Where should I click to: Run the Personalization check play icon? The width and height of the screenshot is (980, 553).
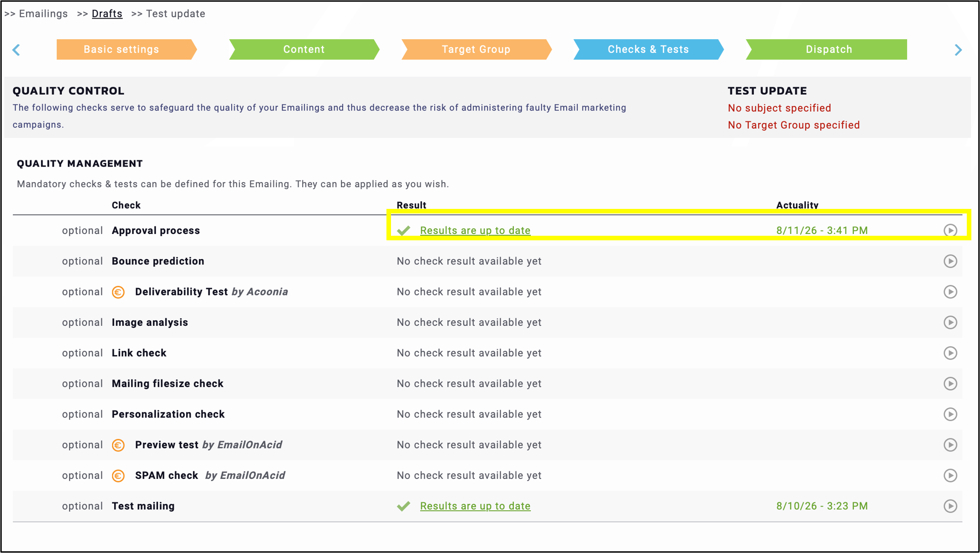950,414
